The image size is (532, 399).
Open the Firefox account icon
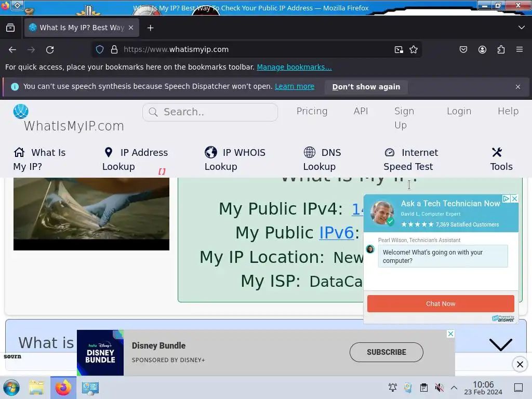(482, 49)
